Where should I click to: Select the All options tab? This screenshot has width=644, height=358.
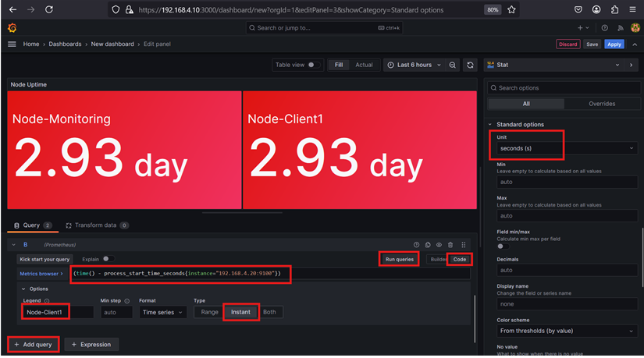pos(526,104)
